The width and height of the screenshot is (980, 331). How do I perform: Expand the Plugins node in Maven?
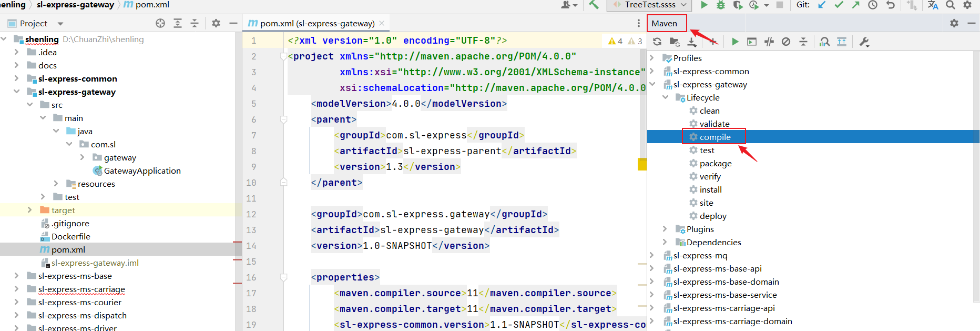point(665,229)
